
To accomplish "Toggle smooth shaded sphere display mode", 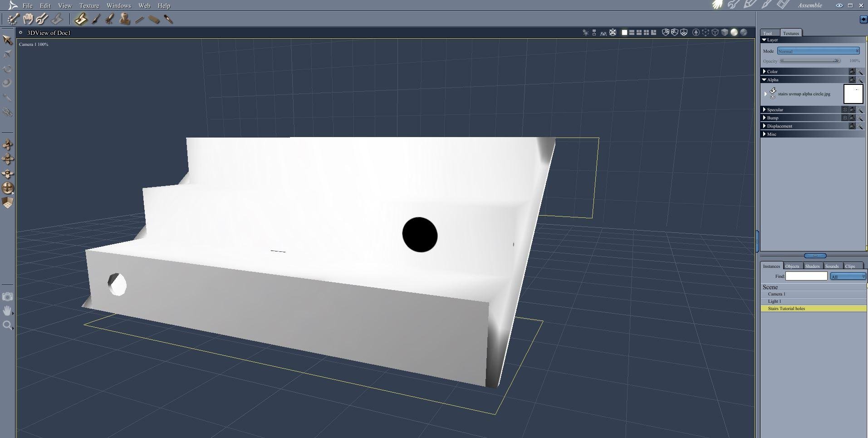I will point(734,33).
